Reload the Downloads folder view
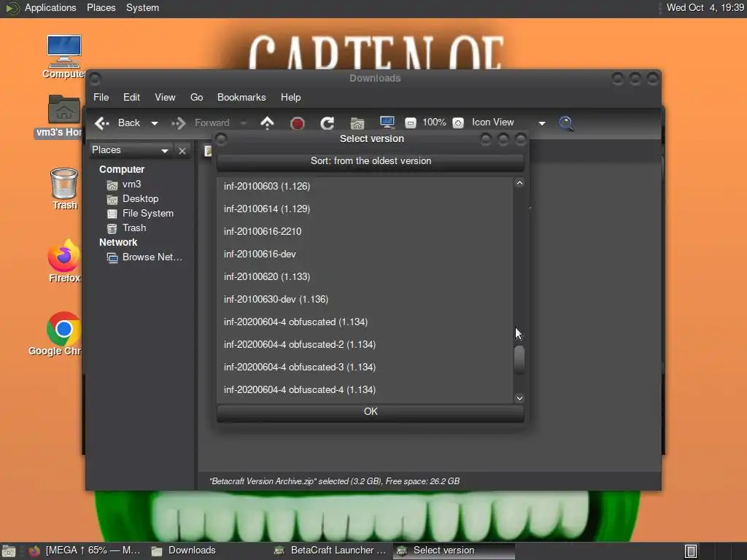 pyautogui.click(x=328, y=123)
